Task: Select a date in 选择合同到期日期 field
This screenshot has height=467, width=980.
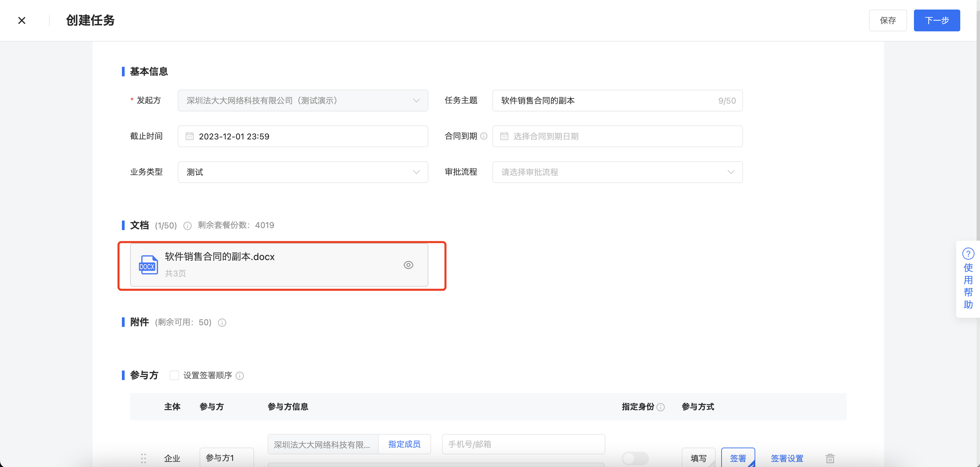Action: pos(617,136)
